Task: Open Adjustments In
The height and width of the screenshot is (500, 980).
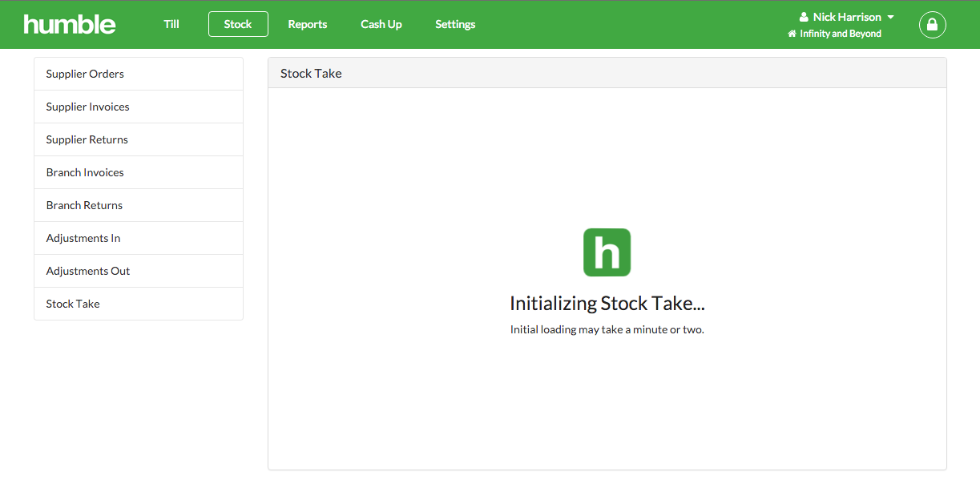Action: 139,238
